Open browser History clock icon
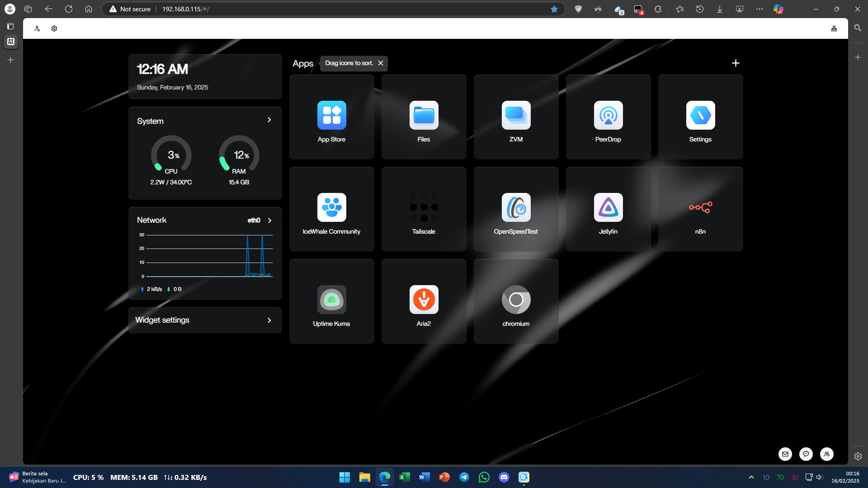This screenshot has height=488, width=868. point(700,9)
